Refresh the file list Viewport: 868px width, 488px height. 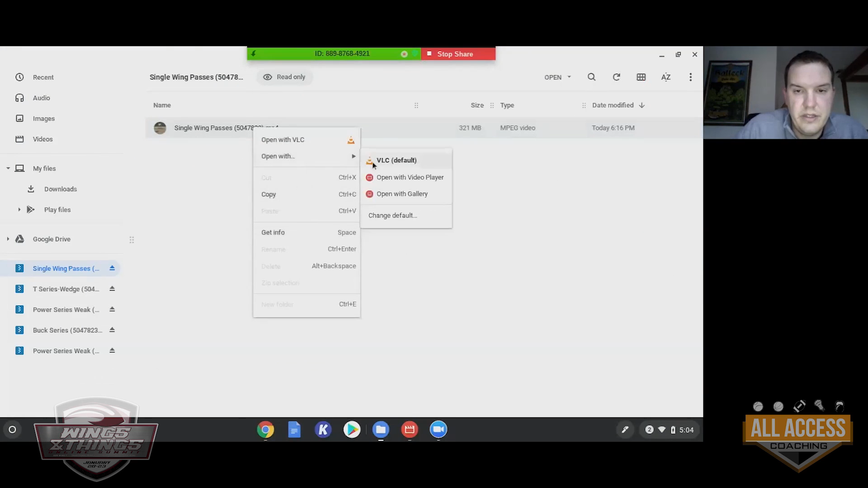click(616, 77)
